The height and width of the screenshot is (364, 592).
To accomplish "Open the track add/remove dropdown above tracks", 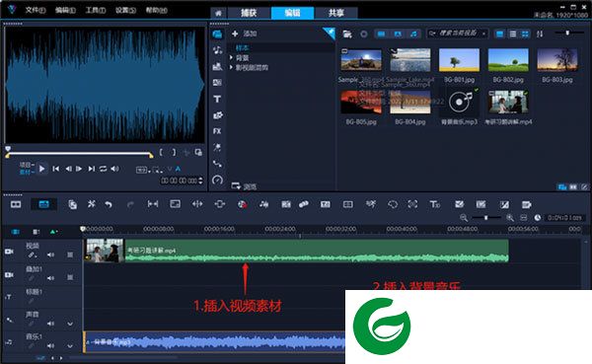I will tap(54, 232).
